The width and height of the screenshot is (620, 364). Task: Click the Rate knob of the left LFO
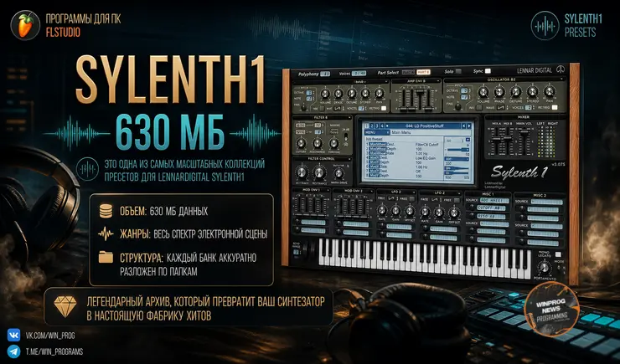(x=382, y=210)
